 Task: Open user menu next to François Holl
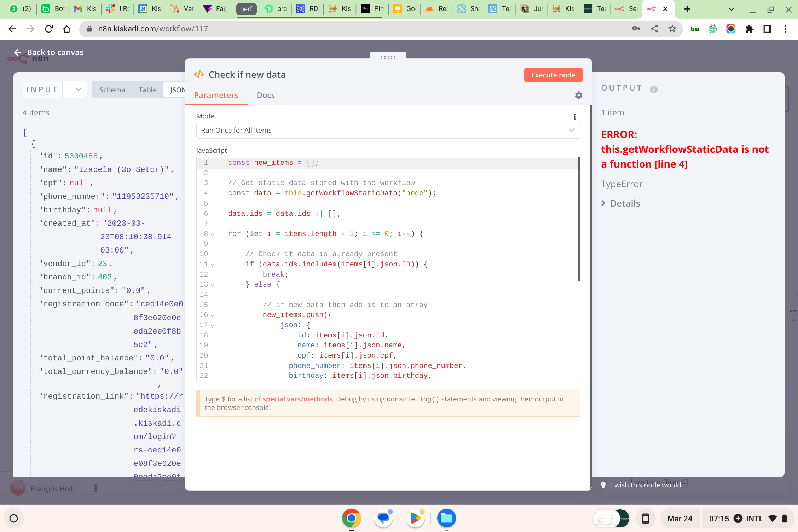[96, 488]
